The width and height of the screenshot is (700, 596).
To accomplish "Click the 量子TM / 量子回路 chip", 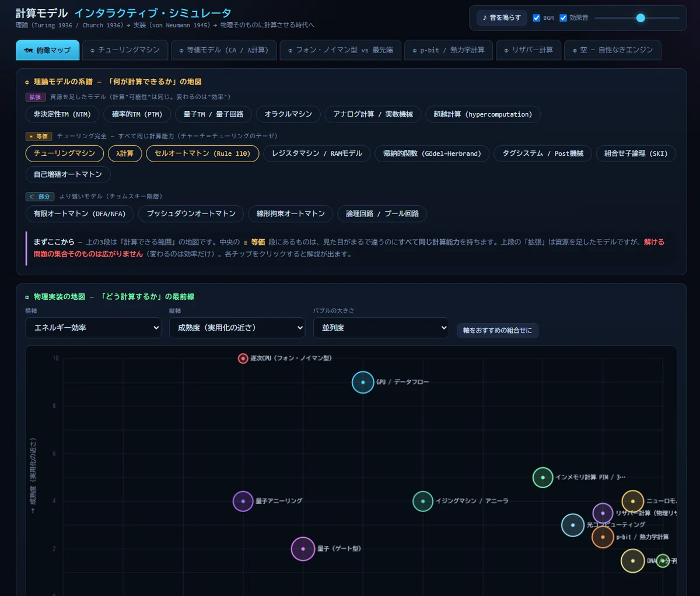I will coord(213,114).
